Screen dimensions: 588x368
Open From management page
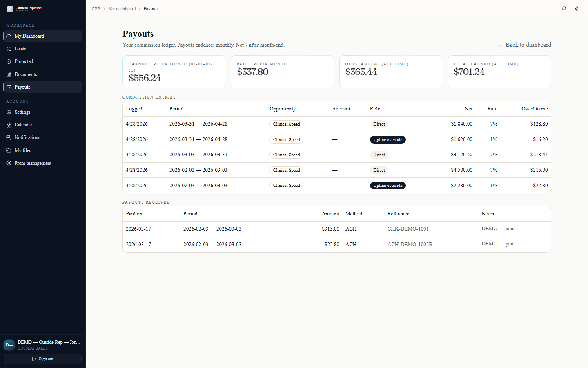click(43, 163)
